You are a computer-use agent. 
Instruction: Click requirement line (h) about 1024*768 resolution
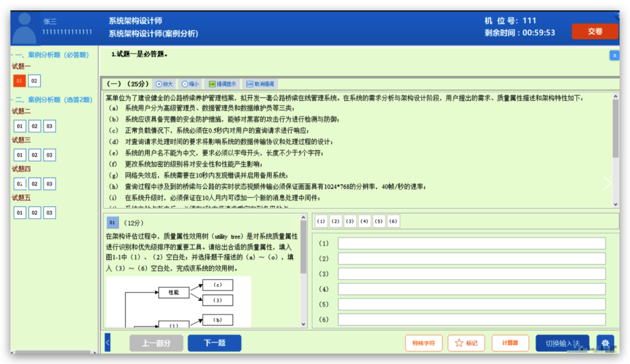pyautogui.click(x=267, y=187)
